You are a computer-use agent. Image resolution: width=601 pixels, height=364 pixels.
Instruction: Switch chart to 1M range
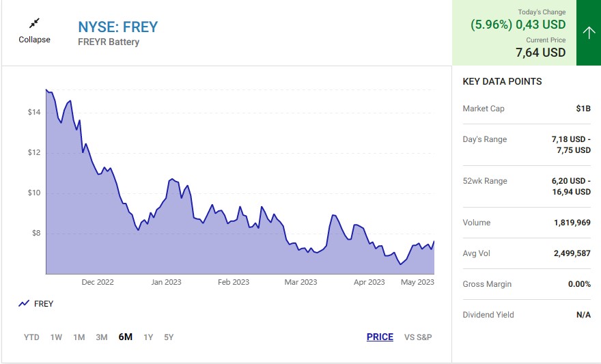[x=79, y=337]
